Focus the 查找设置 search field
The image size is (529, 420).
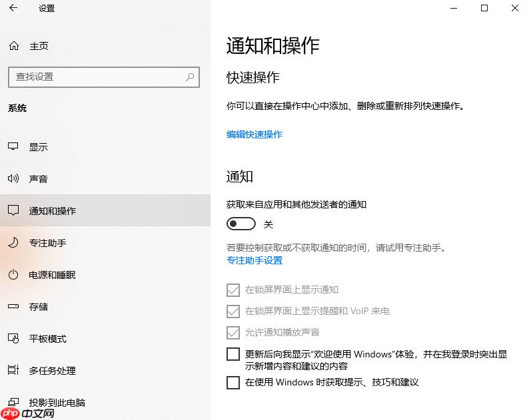click(x=104, y=77)
